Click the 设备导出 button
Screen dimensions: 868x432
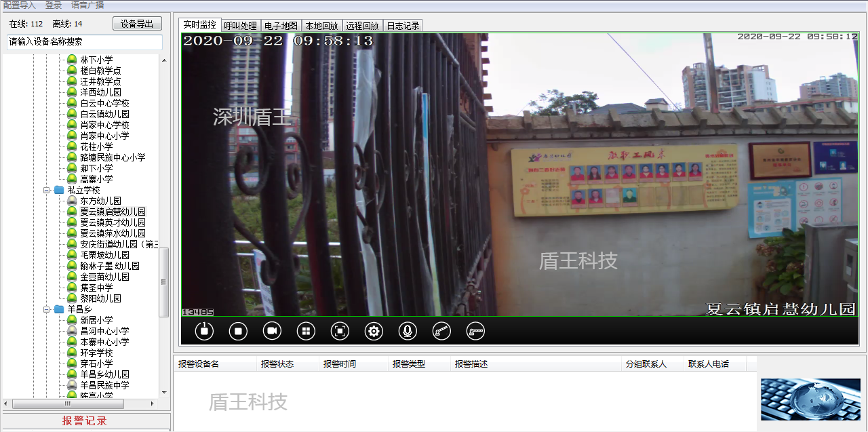pos(137,24)
